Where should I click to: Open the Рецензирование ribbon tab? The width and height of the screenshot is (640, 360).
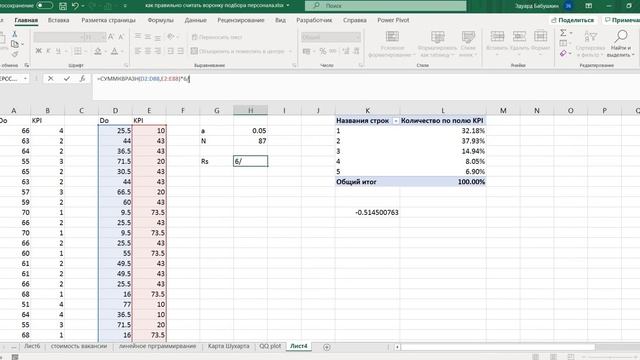(x=241, y=20)
